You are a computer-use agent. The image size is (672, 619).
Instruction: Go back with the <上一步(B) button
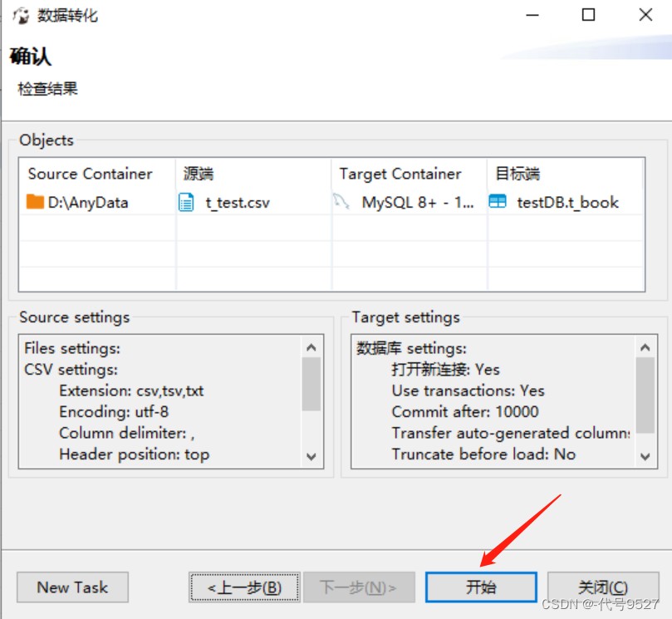[x=244, y=587]
